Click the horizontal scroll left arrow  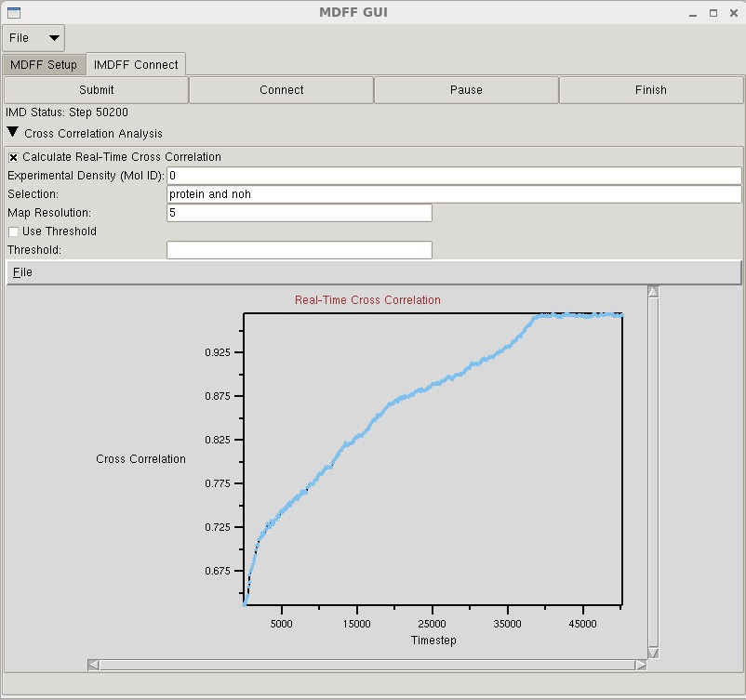click(x=94, y=665)
